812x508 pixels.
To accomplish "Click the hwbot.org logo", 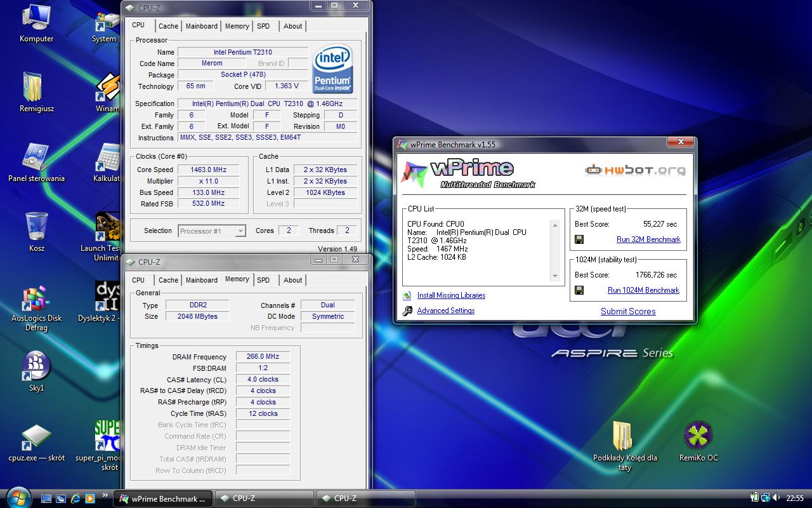I will (x=635, y=170).
